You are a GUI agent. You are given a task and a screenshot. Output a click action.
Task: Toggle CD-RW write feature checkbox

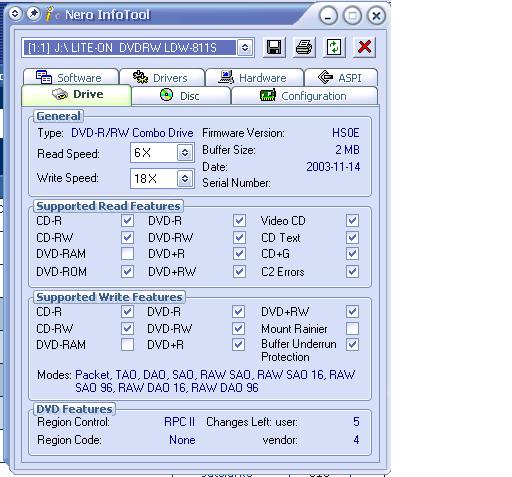pos(127,329)
